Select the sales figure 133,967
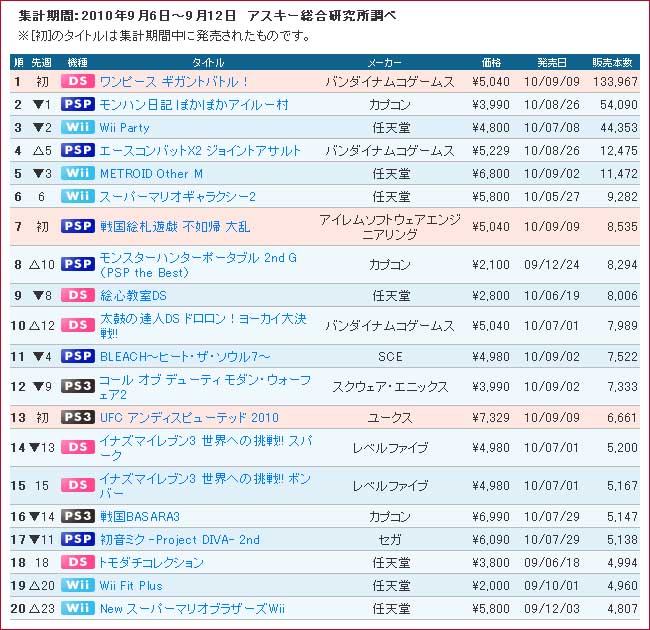650x630 pixels. pos(615,82)
